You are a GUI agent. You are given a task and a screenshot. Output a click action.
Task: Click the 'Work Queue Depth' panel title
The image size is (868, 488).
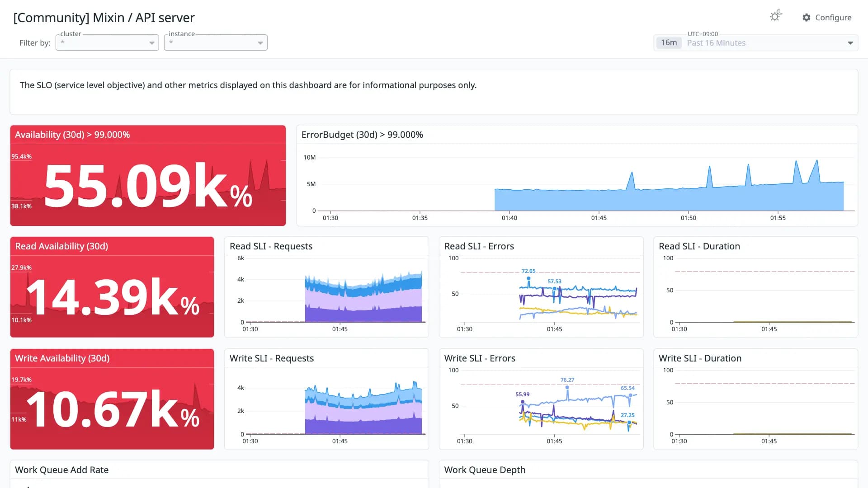tap(485, 470)
